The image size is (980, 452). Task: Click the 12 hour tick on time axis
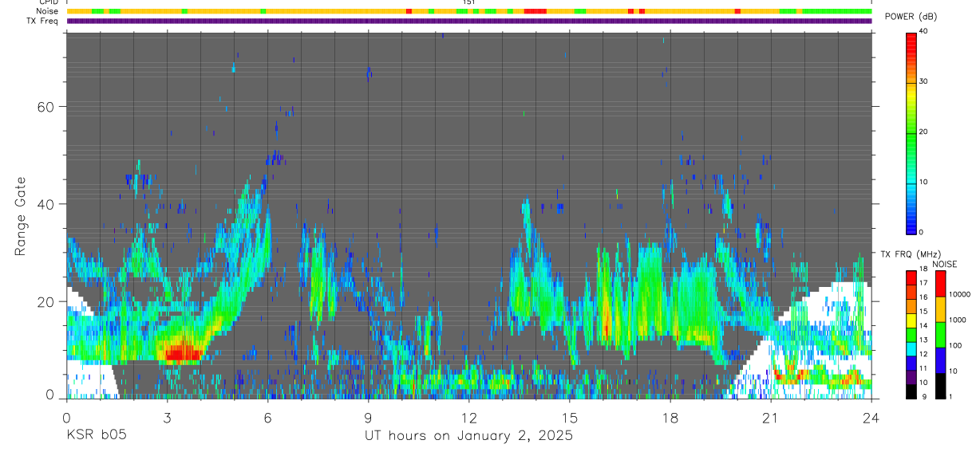coord(469,417)
